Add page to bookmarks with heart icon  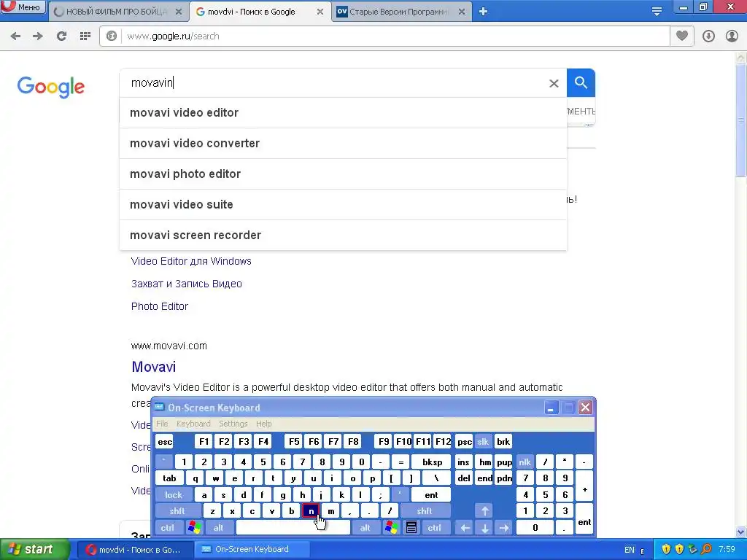(x=682, y=36)
